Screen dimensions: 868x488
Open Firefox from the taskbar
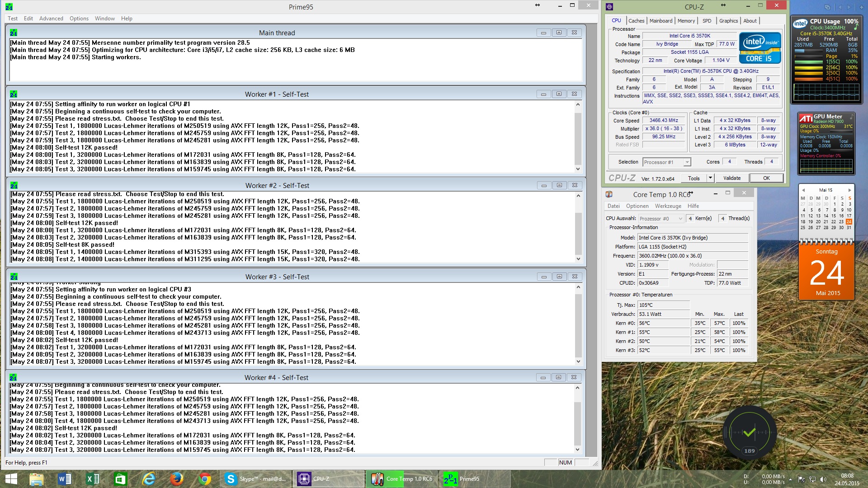click(x=177, y=479)
